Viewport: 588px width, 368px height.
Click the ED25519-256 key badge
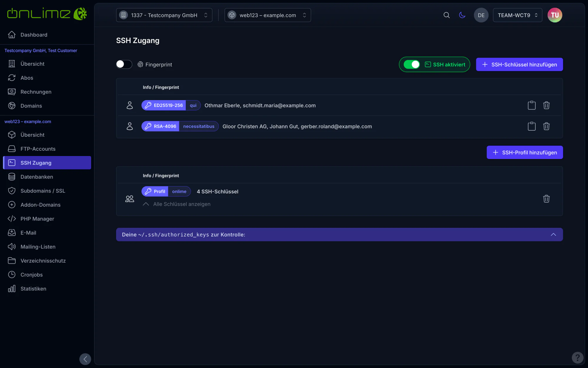[164, 105]
